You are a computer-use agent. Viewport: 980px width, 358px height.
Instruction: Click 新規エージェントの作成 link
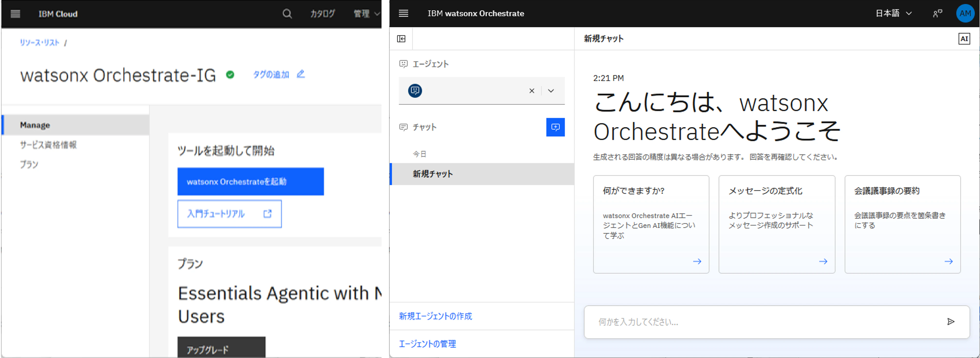[435, 316]
